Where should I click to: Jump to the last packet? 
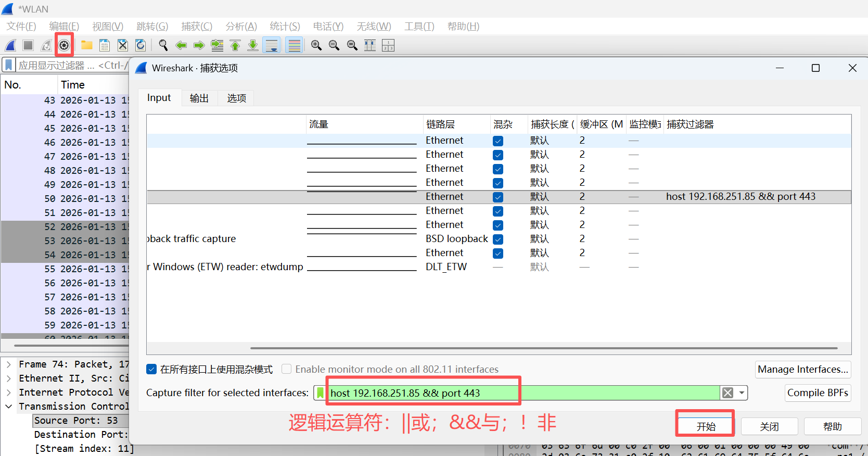253,45
